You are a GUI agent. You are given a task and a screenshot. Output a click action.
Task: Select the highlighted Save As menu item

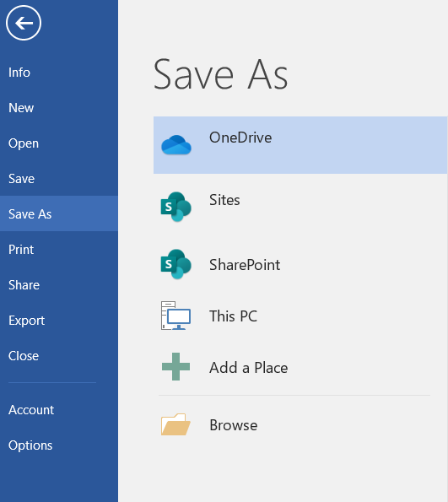[x=59, y=213]
